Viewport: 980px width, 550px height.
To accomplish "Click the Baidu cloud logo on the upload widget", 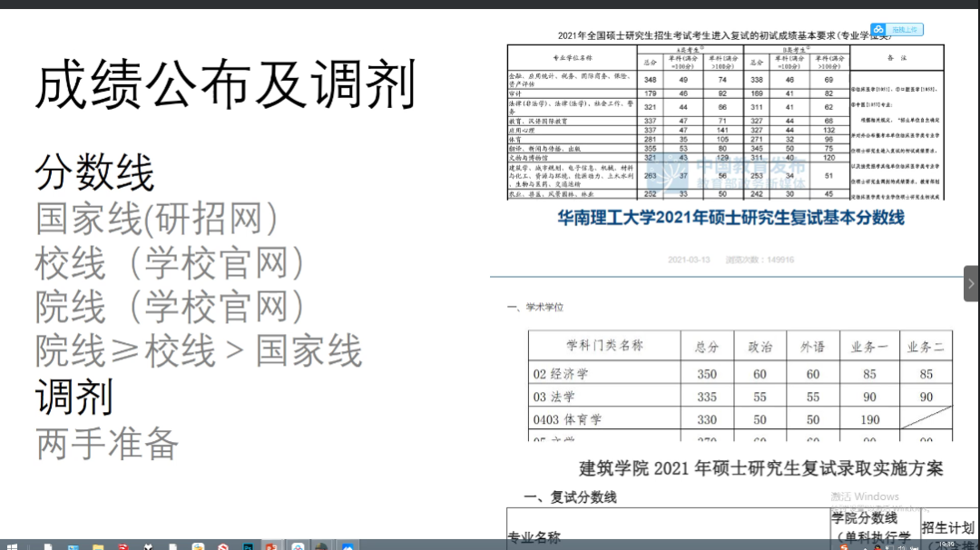I will coord(877,28).
